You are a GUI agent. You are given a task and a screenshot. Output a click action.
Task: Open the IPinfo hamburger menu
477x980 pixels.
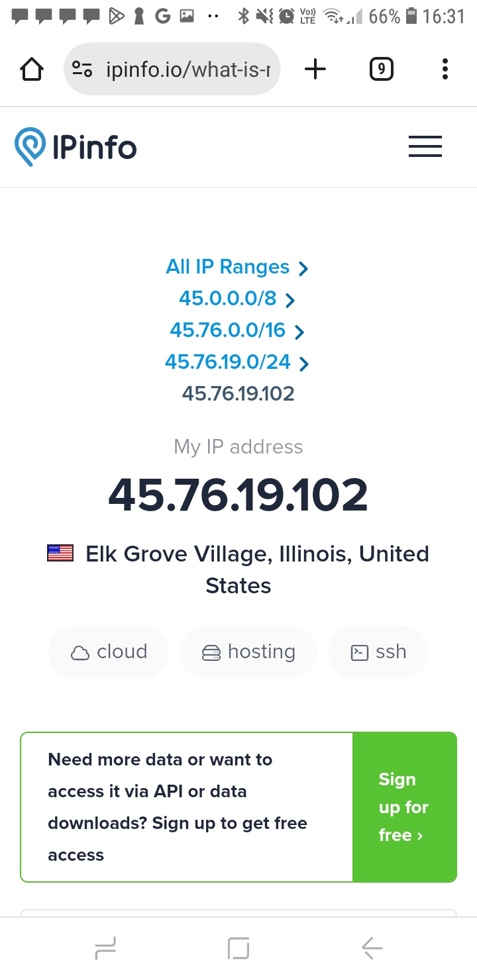[425, 146]
